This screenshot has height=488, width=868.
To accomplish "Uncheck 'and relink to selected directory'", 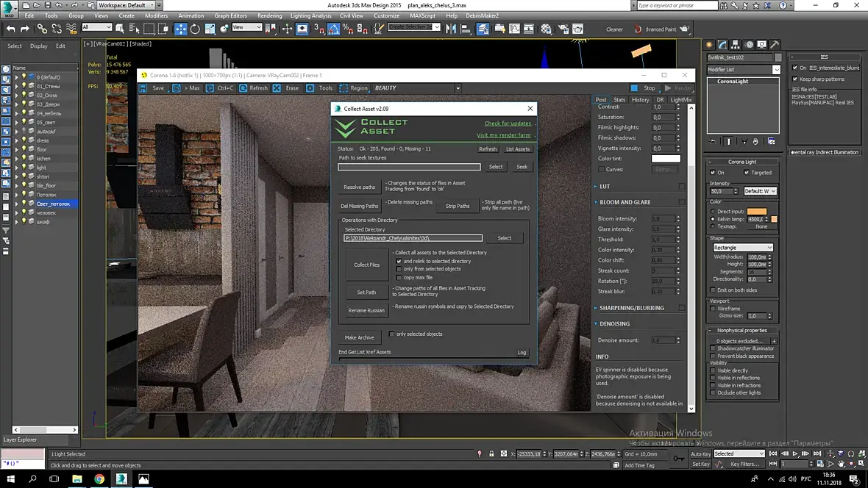I will tap(399, 261).
